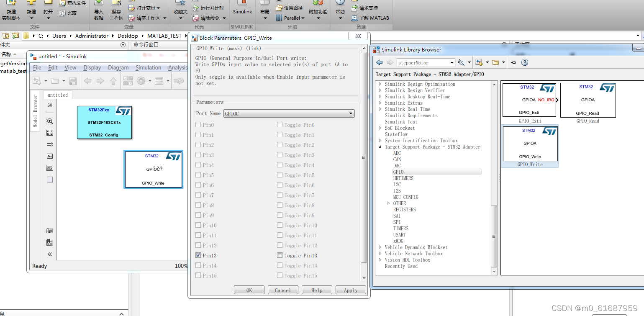Image resolution: width=644 pixels, height=316 pixels.
Task: Click the Help button in Block Parameters
Action: click(x=317, y=290)
